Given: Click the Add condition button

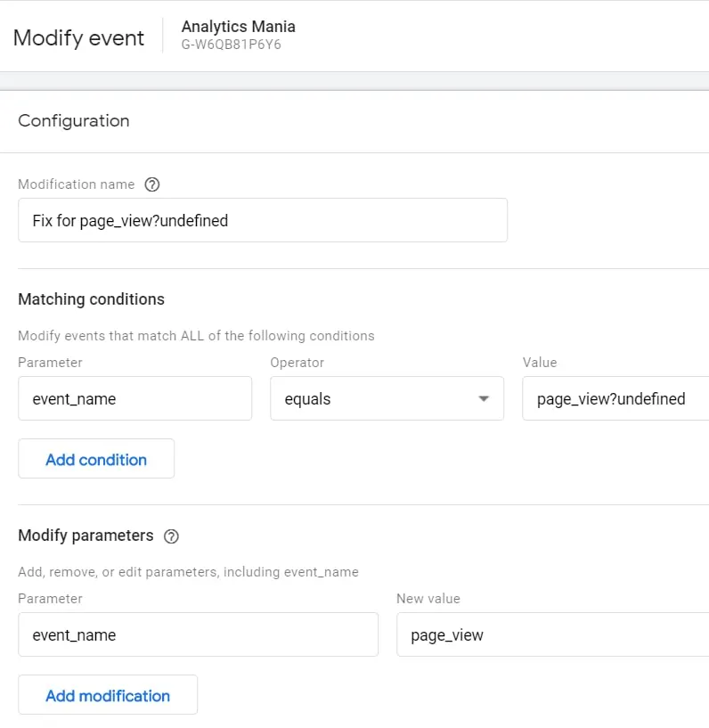Looking at the screenshot, I should [x=96, y=459].
